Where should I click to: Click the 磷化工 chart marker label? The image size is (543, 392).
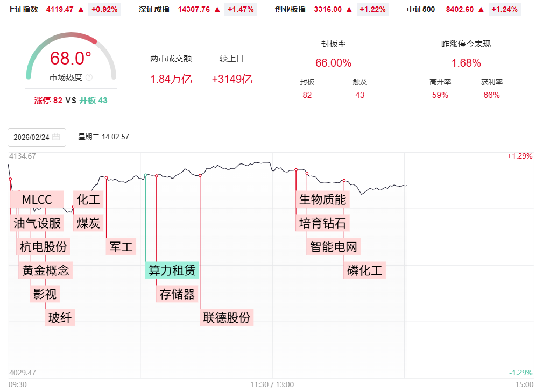[364, 270]
